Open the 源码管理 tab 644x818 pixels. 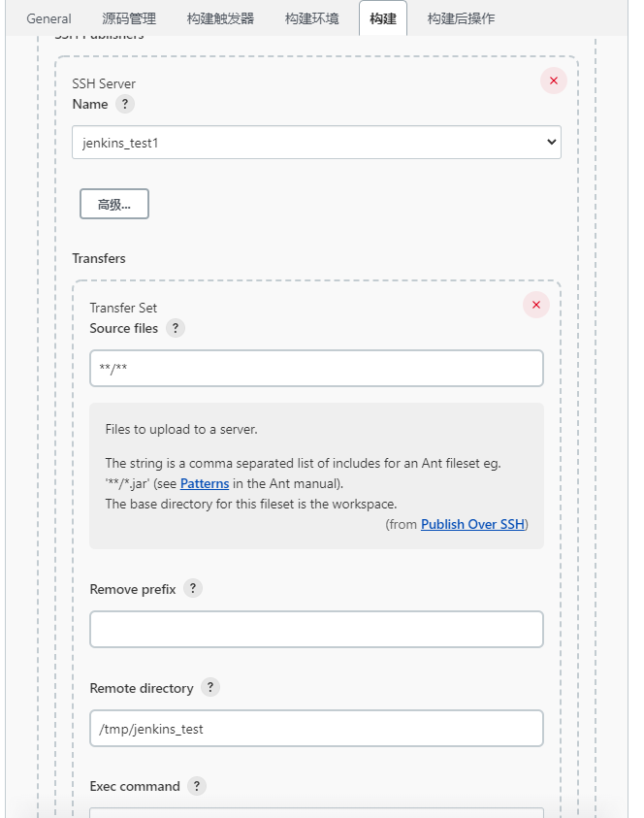pyautogui.click(x=129, y=18)
